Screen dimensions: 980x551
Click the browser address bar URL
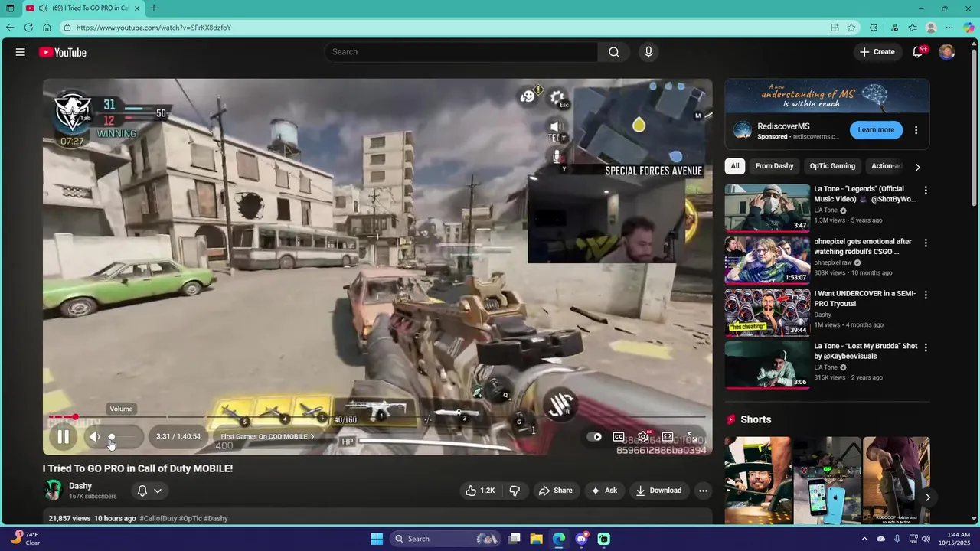click(x=153, y=28)
